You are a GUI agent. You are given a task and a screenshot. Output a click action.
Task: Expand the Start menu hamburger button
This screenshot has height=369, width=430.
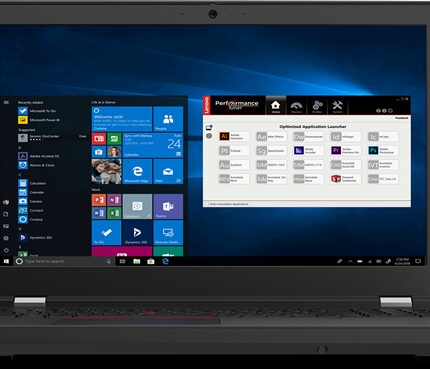click(6, 102)
